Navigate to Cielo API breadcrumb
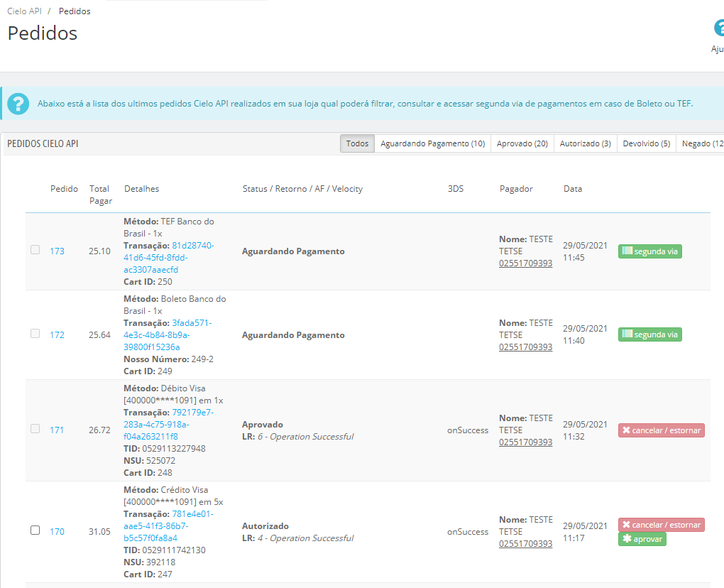 [24, 11]
